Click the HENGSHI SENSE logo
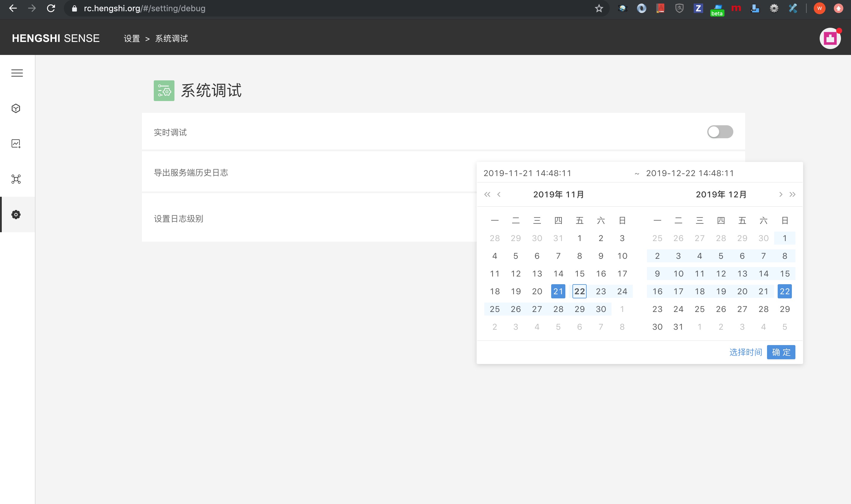851x504 pixels. tap(56, 38)
